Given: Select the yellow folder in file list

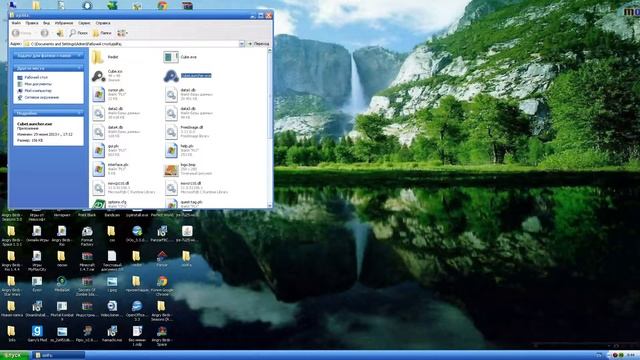Looking at the screenshot, I should [x=98, y=57].
